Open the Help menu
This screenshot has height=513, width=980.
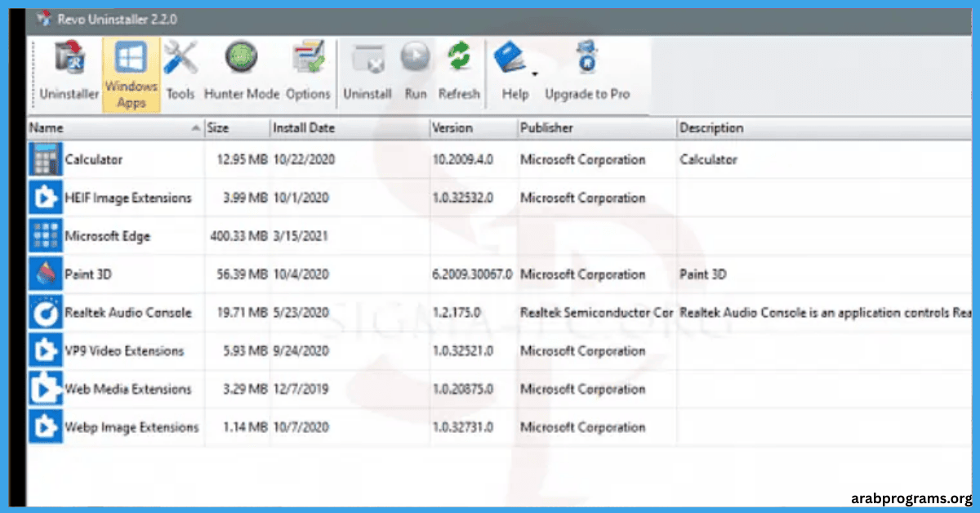(515, 73)
